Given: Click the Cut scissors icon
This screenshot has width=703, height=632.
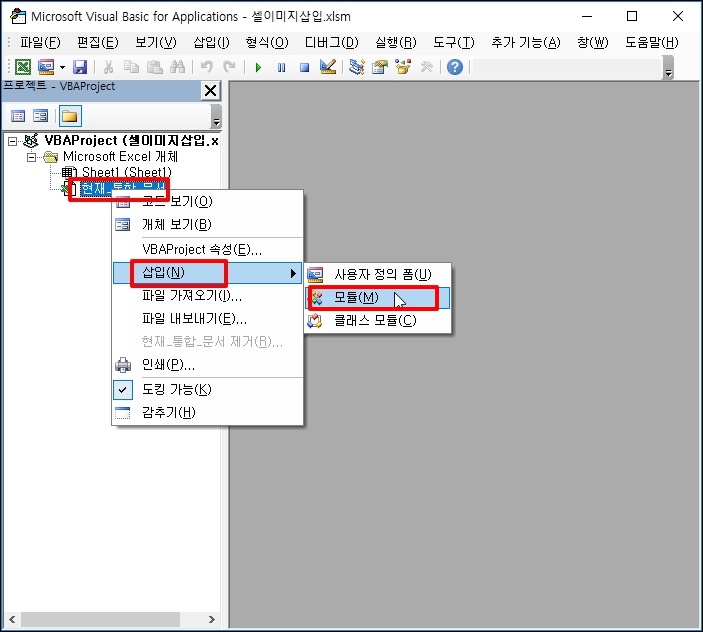Looking at the screenshot, I should (108, 67).
